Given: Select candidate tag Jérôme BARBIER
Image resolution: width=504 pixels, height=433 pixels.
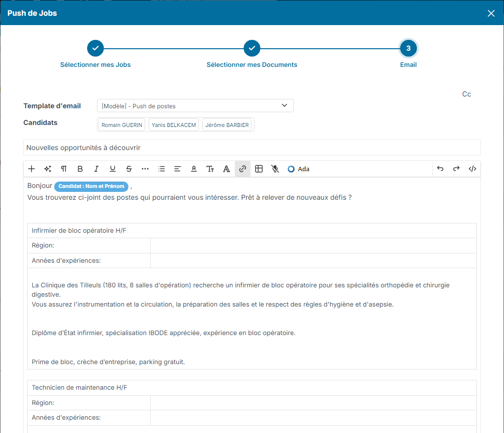Looking at the screenshot, I should pyautogui.click(x=227, y=125).
